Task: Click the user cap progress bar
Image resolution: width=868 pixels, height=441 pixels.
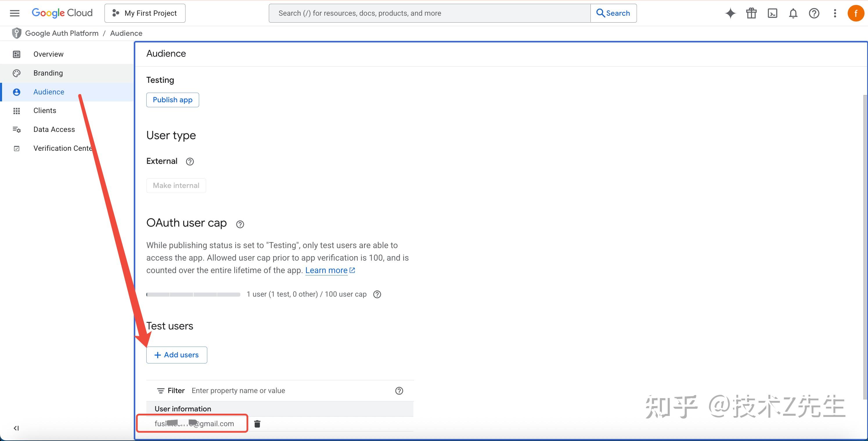Action: pos(193,294)
